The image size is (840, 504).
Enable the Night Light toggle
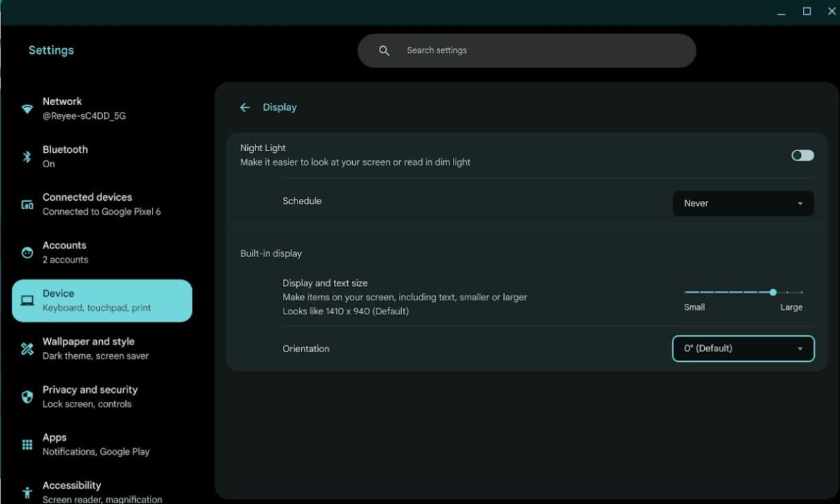pyautogui.click(x=802, y=155)
